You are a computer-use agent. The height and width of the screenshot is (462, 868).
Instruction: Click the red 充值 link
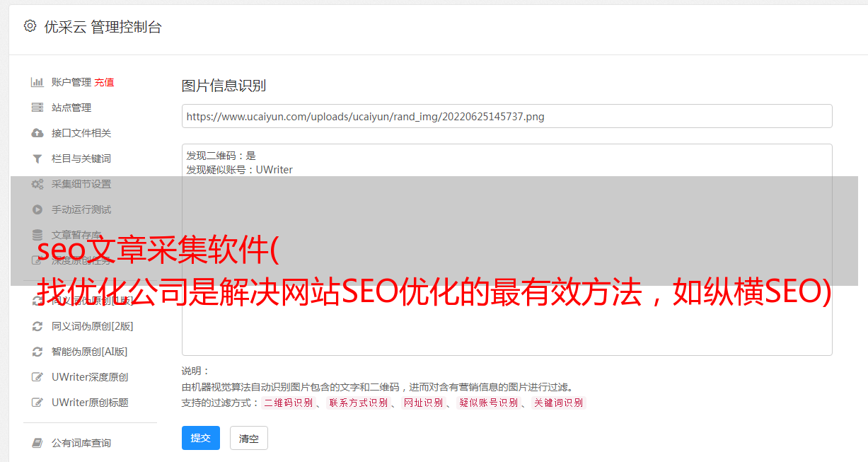[x=104, y=82]
